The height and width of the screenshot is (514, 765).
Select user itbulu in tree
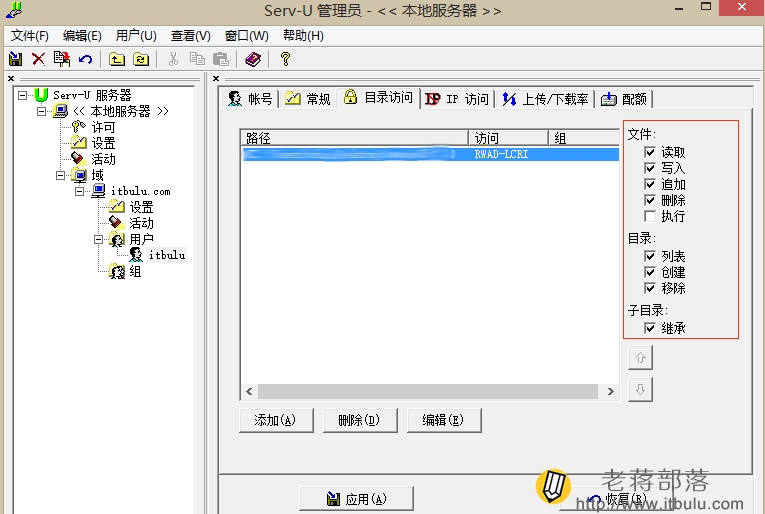tap(167, 255)
